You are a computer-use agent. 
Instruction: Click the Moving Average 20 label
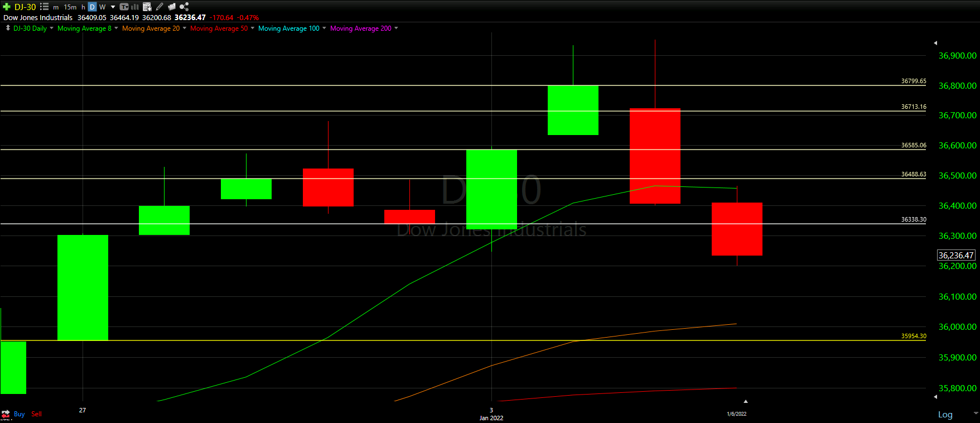point(151,28)
